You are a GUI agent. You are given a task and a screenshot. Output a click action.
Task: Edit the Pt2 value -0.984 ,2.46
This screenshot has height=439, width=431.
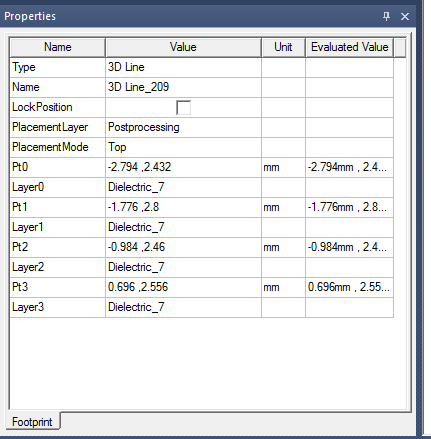(x=183, y=247)
